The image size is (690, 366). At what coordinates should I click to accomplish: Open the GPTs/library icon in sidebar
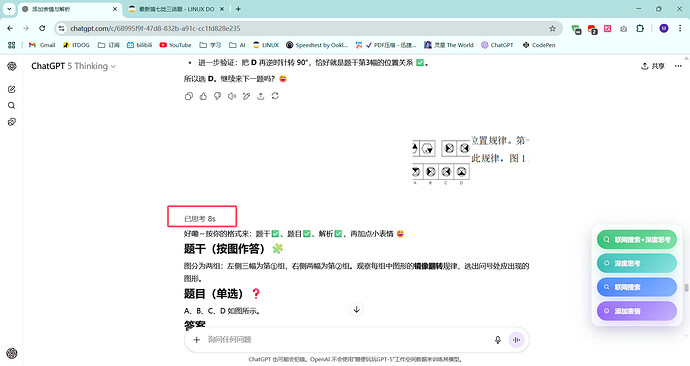pos(12,122)
